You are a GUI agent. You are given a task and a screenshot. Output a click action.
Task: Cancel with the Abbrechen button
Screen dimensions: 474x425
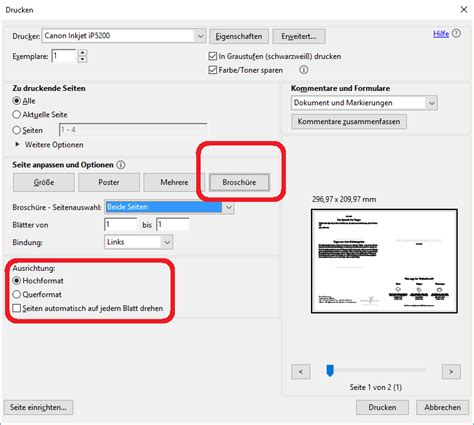pyautogui.click(x=442, y=407)
